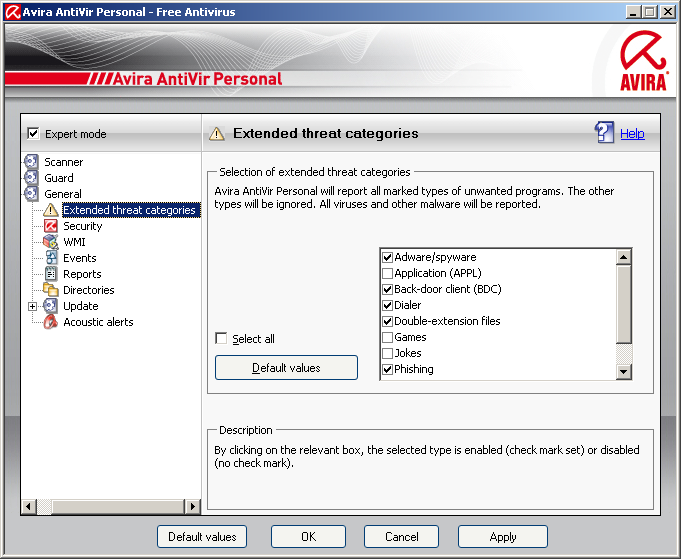Screen dimensions: 681x559
Task: Check the Games category
Action: [x=387, y=337]
